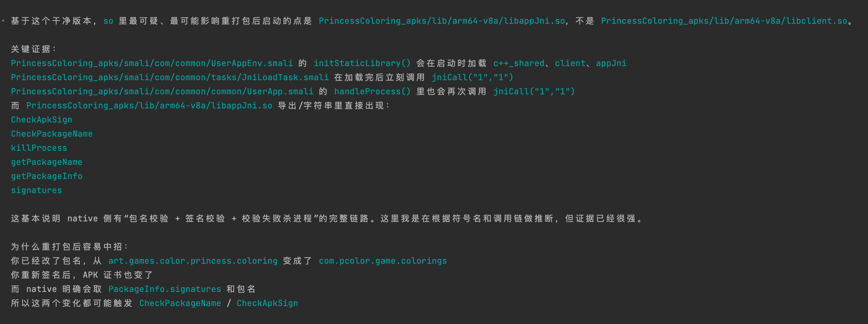
Task: Select the getPackageName symbol
Action: click(47, 162)
